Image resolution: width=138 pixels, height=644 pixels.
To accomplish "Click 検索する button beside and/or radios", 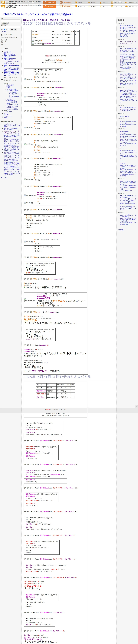I will click(x=13, y=30).
